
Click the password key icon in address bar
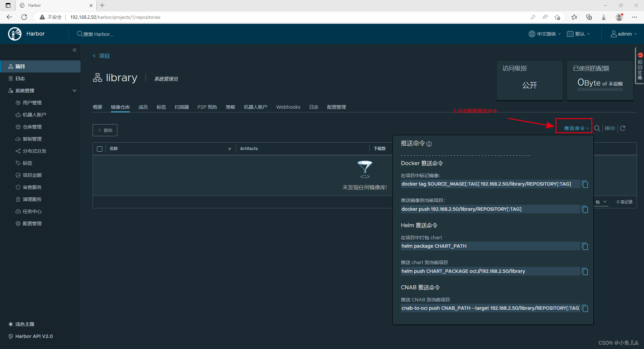pos(533,17)
